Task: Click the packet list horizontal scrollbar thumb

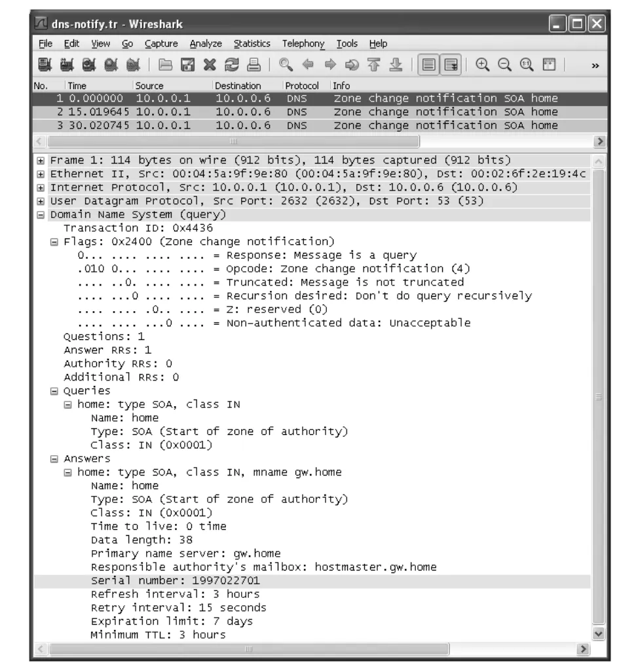Action: [x=234, y=141]
